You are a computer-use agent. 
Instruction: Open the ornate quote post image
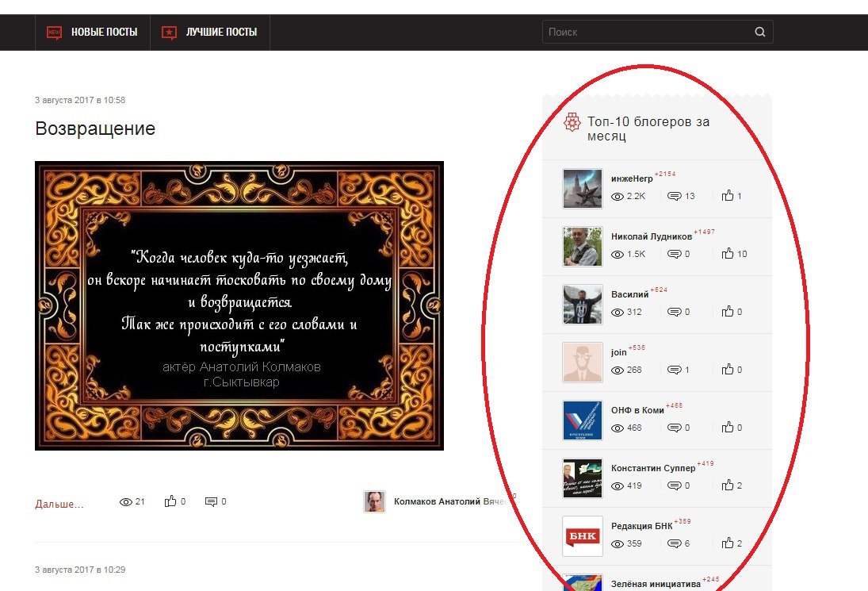point(239,305)
